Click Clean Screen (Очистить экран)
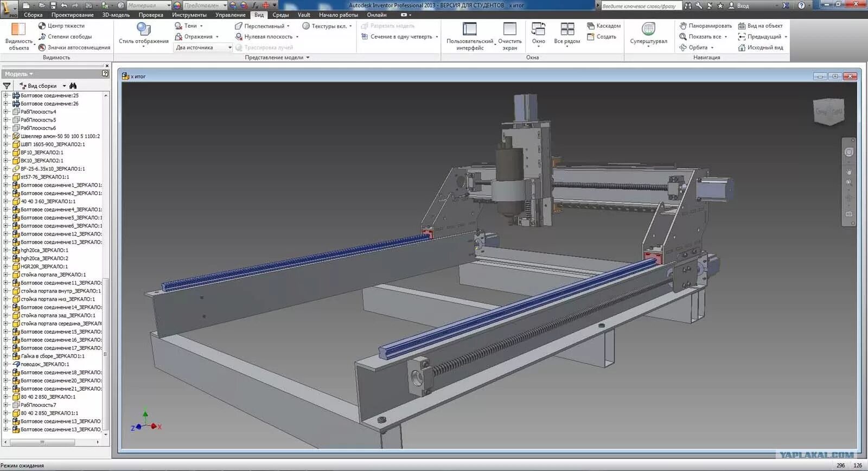868x471 pixels. 509,36
